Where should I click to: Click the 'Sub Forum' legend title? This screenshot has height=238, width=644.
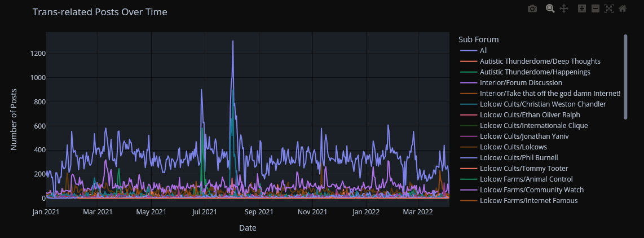point(478,39)
